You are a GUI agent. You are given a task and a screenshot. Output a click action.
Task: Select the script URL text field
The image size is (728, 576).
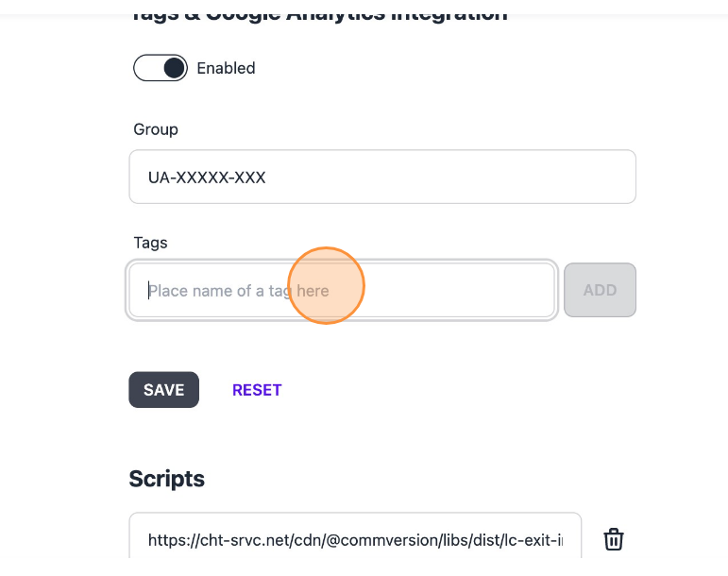(x=355, y=540)
